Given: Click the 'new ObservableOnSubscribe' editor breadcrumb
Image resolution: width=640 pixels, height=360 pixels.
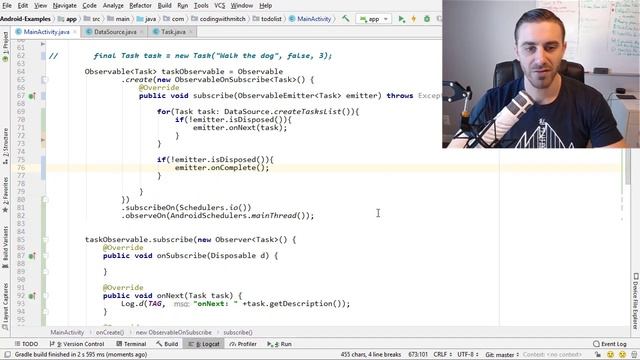Looking at the screenshot, I should [x=174, y=333].
